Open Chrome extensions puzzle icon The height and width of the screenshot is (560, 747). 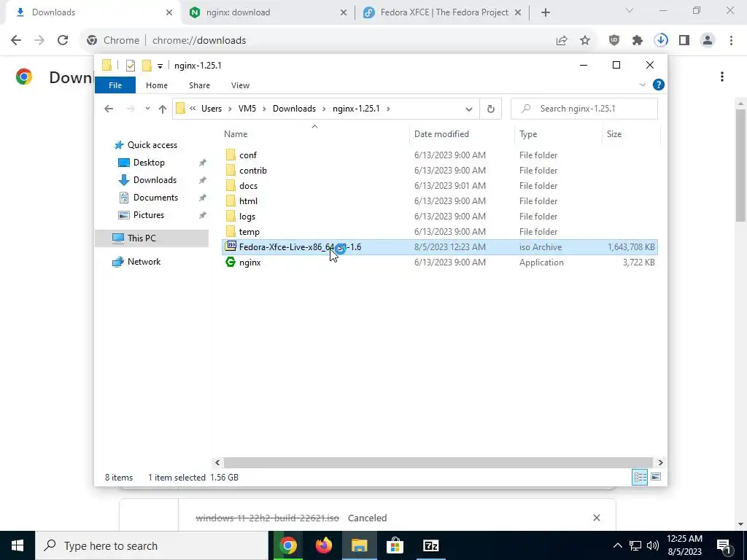click(x=638, y=41)
